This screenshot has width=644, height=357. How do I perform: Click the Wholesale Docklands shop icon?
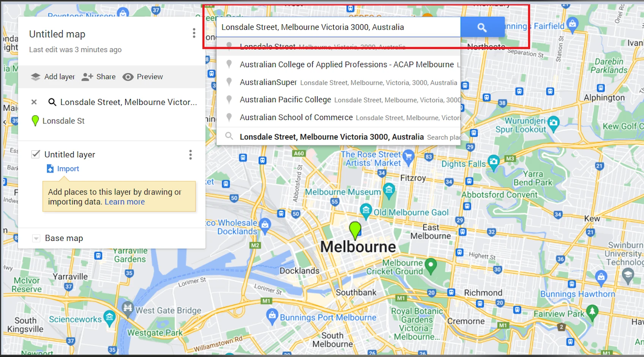pyautogui.click(x=265, y=226)
